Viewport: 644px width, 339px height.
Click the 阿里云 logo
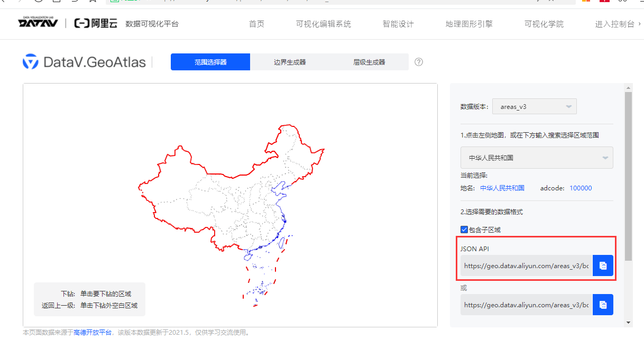(95, 23)
